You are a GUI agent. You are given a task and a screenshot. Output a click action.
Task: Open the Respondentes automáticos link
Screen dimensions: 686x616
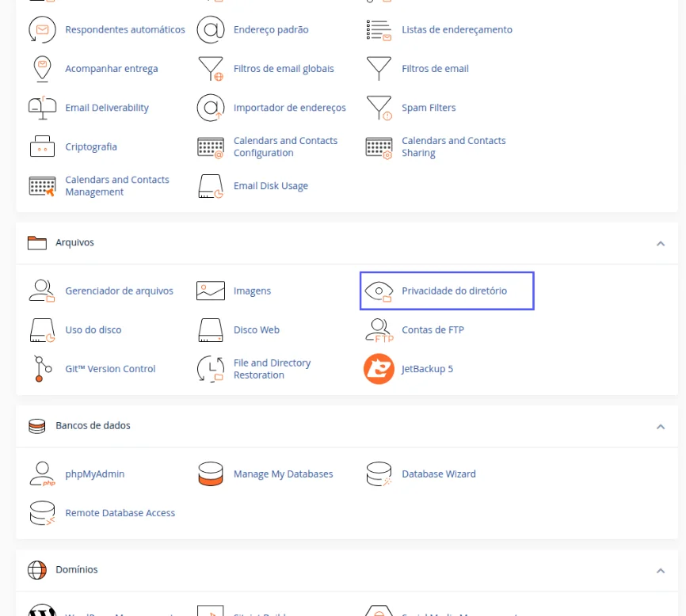(125, 30)
